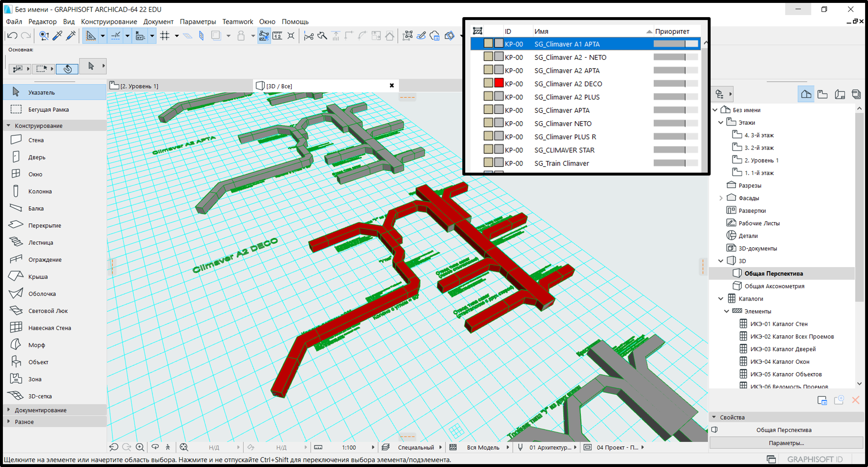Screen dimensions: 868x467
Task: Toggle the Guide Lines set-square button
Action: 91,35
